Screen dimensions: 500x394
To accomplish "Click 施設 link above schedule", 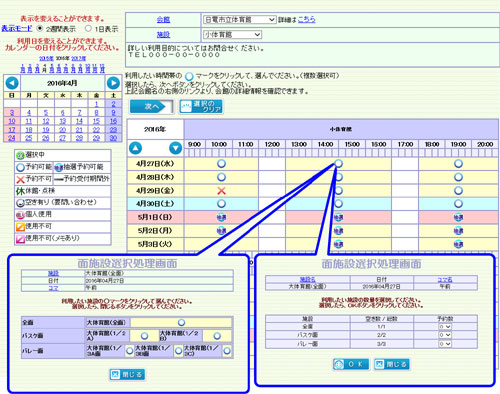I will click(x=163, y=35).
